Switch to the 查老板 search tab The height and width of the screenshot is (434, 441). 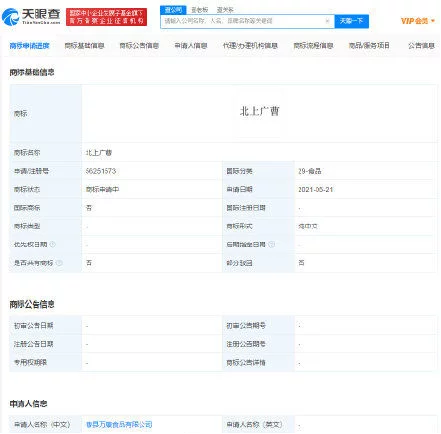click(x=199, y=10)
